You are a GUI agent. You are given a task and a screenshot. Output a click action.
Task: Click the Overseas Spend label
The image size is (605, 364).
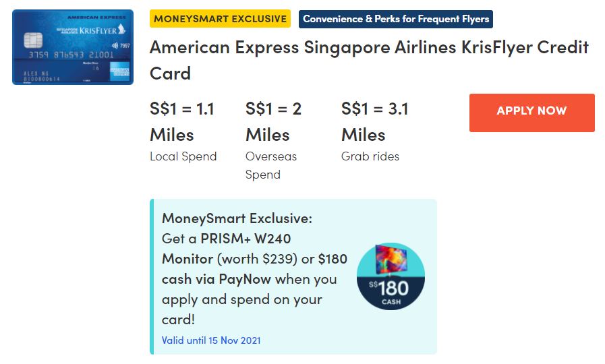[x=271, y=165]
